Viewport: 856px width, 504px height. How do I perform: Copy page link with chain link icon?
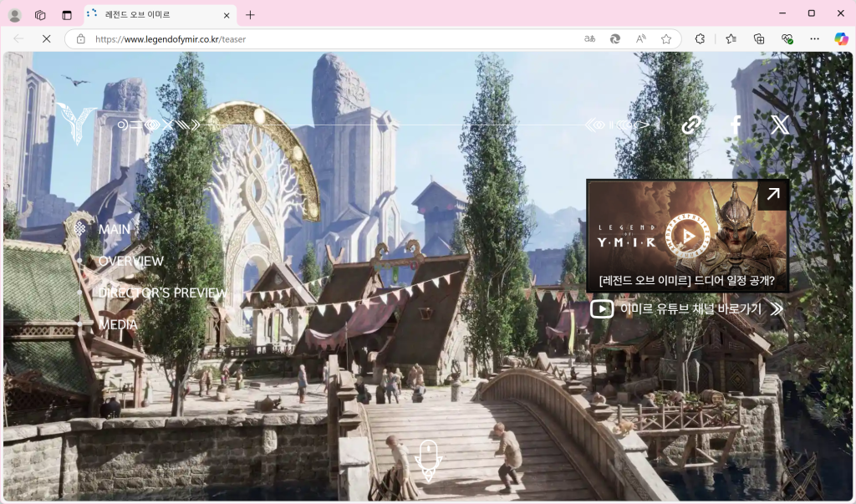coord(691,125)
